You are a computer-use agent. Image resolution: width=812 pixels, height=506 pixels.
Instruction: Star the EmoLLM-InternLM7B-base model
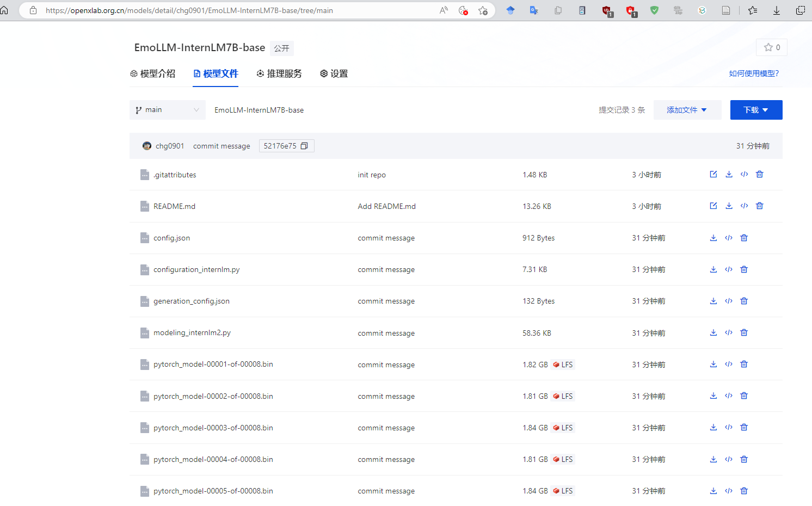(x=771, y=47)
